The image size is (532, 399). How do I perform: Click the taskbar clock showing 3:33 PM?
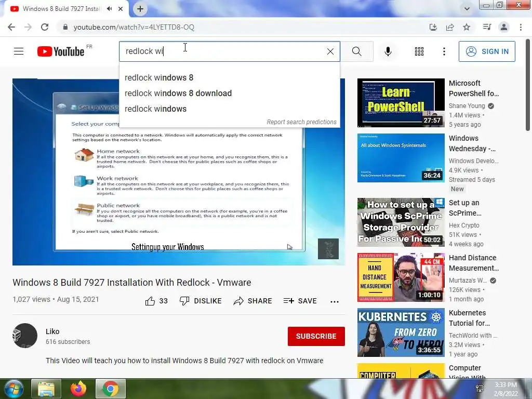(x=506, y=389)
